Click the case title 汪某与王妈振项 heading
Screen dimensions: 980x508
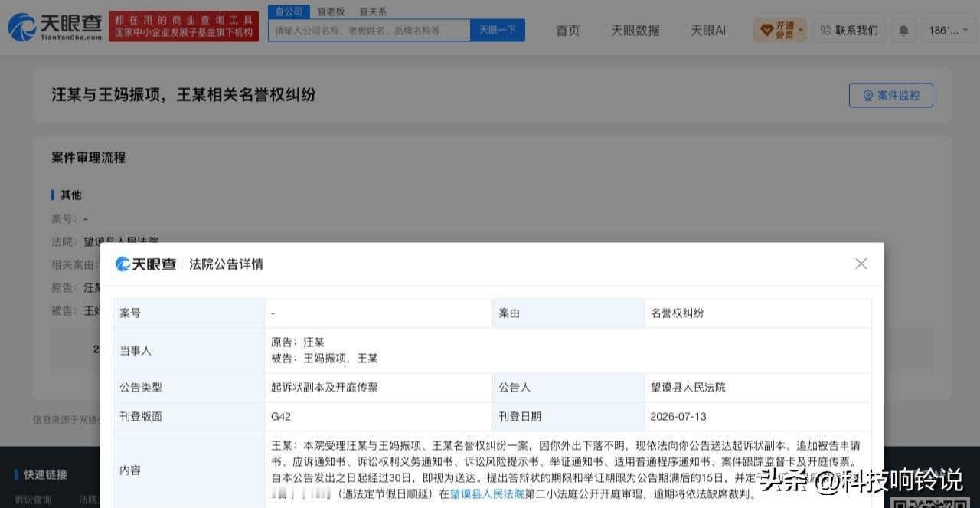184,95
